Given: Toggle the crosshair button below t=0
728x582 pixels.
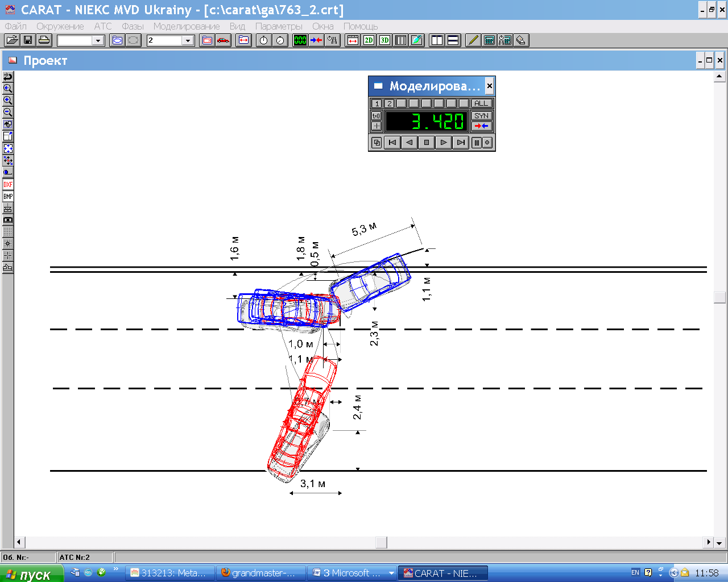Looking at the screenshot, I should (x=377, y=126).
